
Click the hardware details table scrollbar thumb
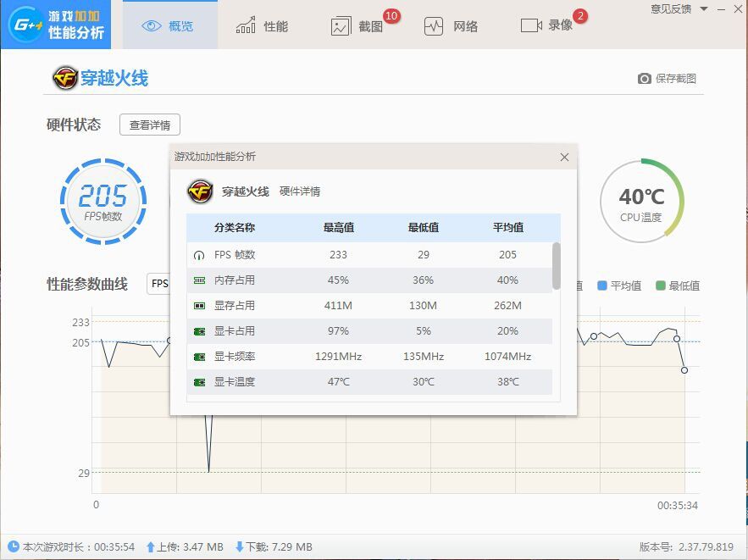coord(557,266)
